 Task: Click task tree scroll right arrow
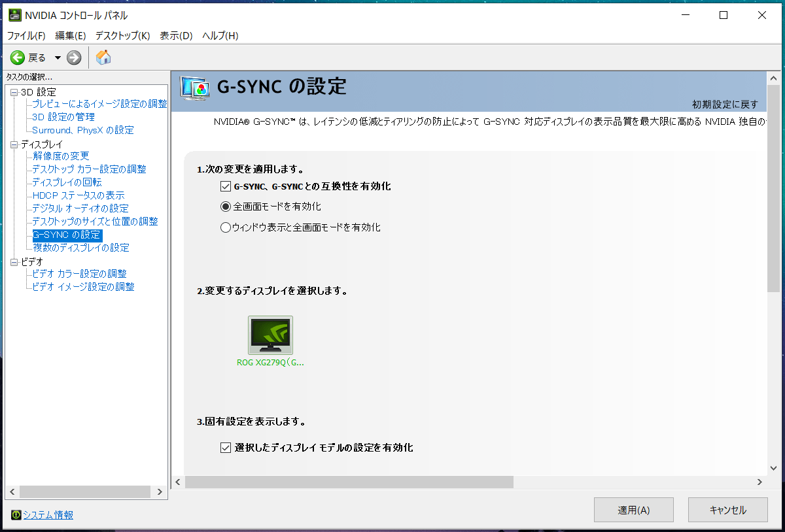pyautogui.click(x=160, y=491)
